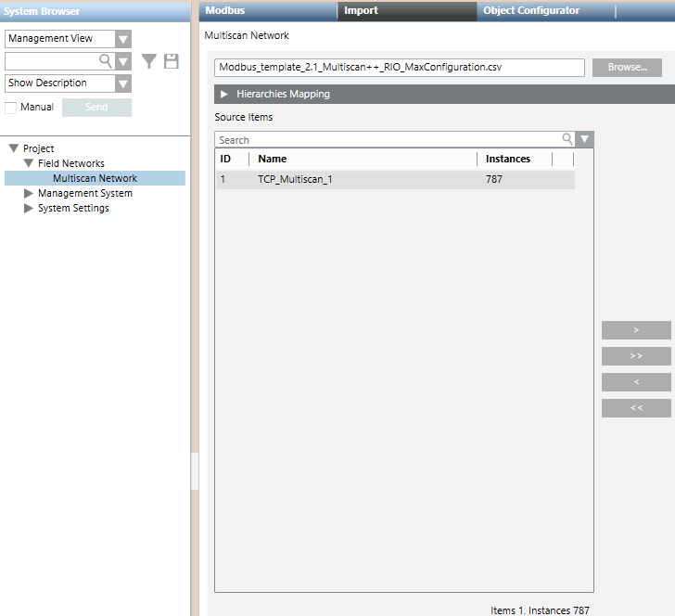Click the double left arrow (<<) button
The width and height of the screenshot is (675, 616).
[x=636, y=408]
